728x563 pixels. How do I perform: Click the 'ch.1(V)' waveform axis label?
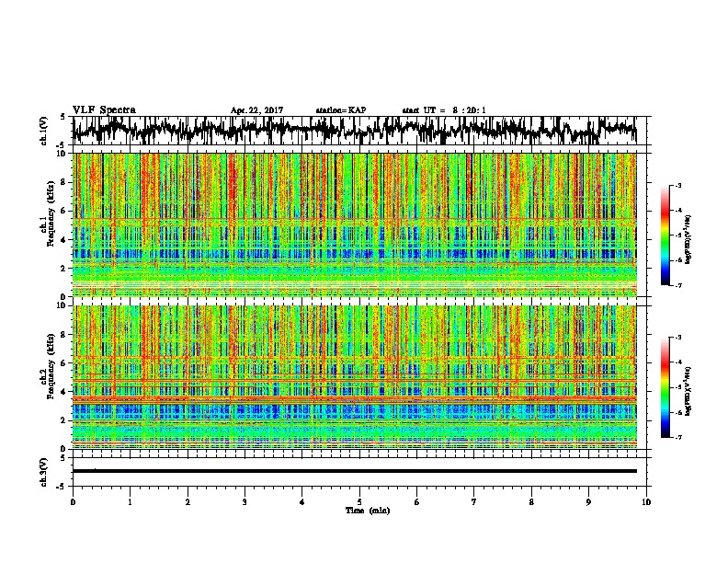tap(42, 131)
